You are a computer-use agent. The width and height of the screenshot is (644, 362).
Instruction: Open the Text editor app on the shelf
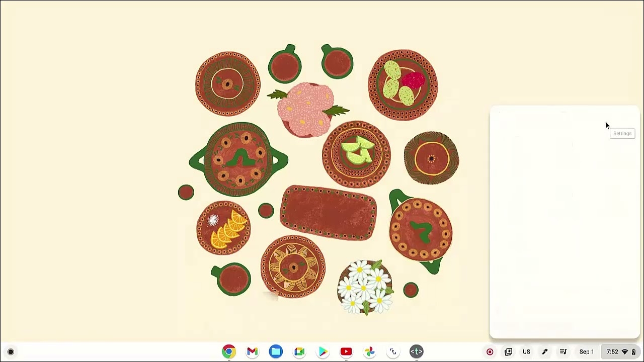[x=417, y=352]
